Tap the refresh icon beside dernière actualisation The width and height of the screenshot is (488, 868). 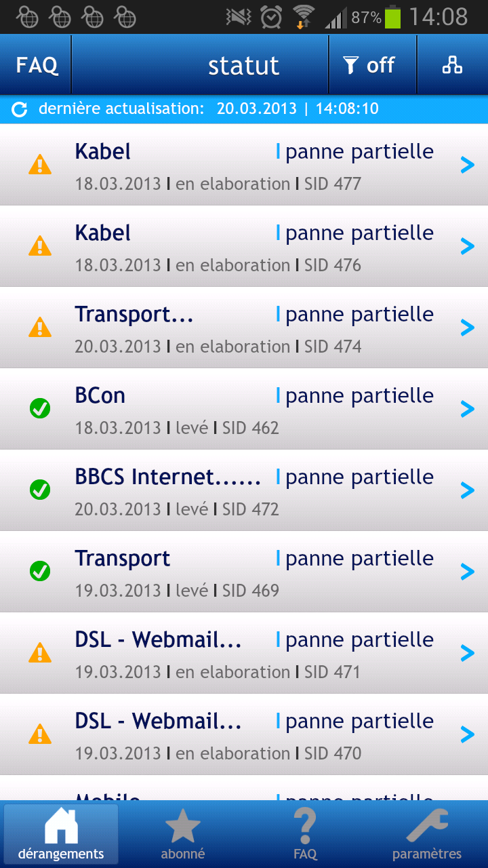20,109
